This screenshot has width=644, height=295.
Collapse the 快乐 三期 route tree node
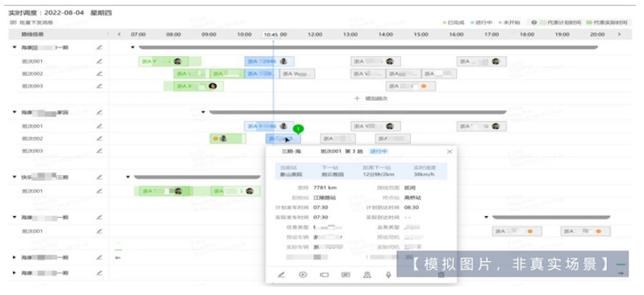(x=15, y=177)
